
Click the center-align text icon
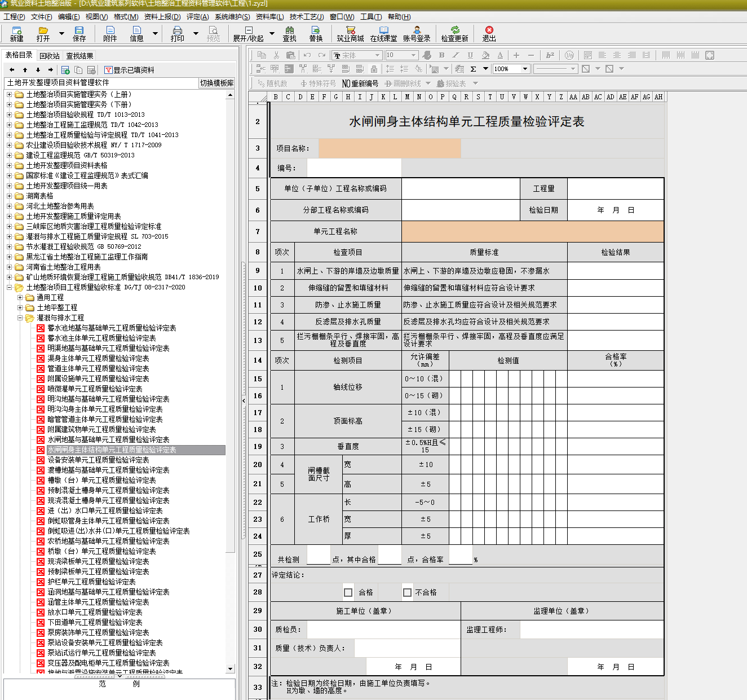coord(617,55)
